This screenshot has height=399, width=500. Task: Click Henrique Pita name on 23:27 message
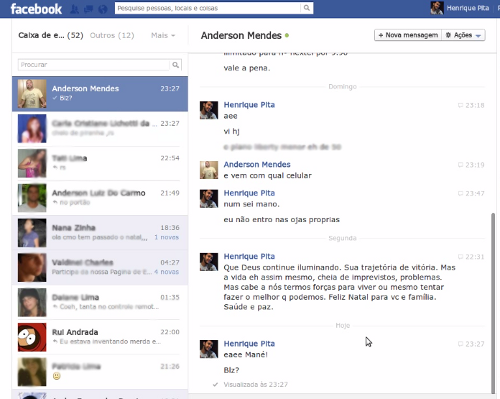coord(249,344)
